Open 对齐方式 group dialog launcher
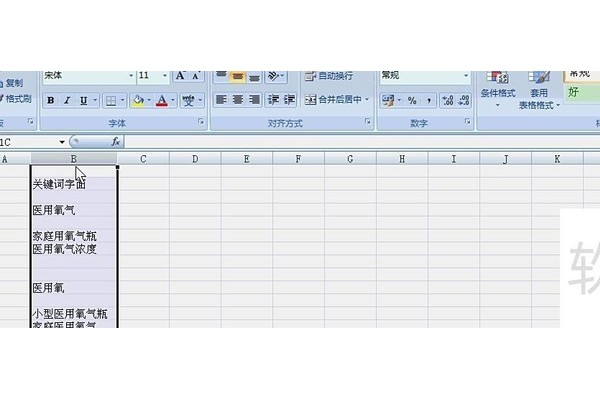Screen dimensions: 600x400 [368, 122]
